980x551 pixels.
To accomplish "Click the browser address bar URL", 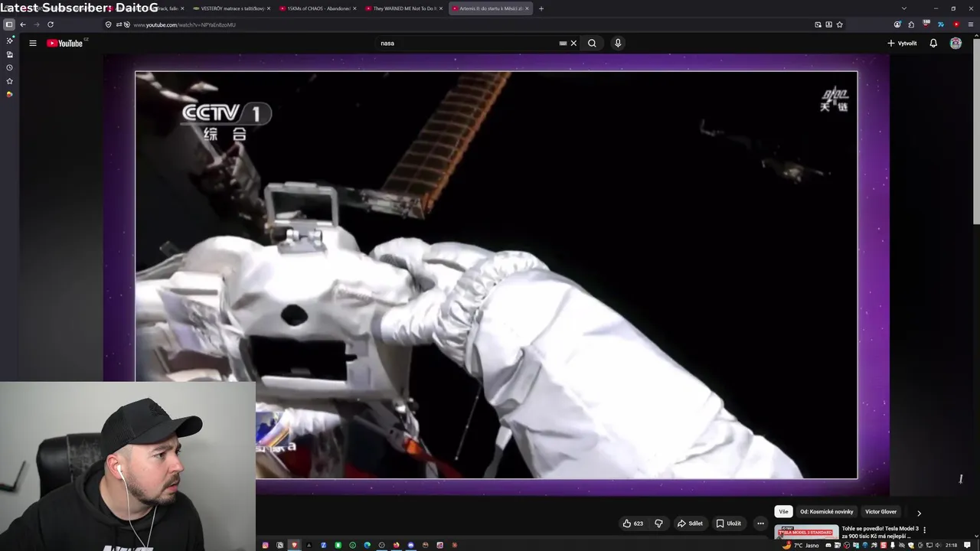I will (x=185, y=24).
